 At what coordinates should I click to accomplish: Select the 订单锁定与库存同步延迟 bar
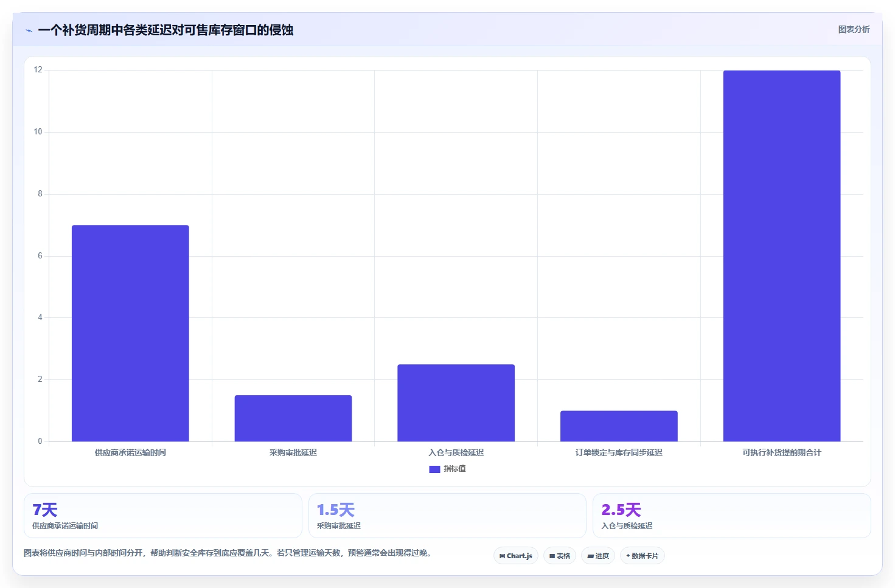(x=619, y=426)
